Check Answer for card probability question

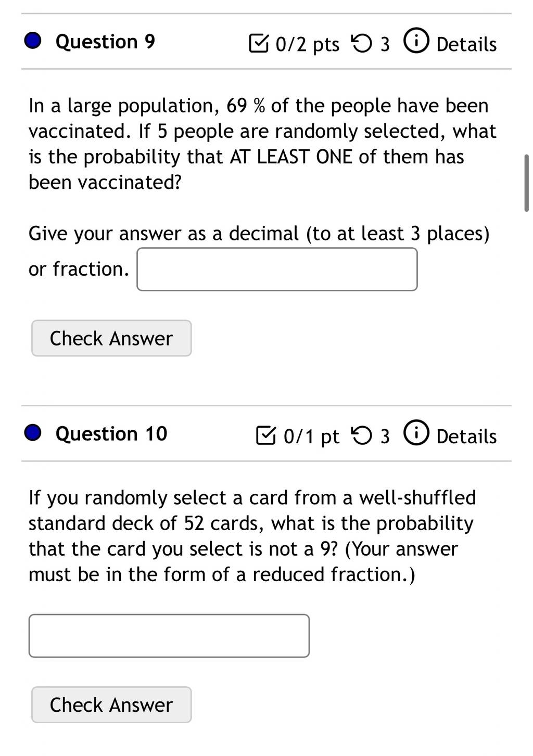(111, 704)
